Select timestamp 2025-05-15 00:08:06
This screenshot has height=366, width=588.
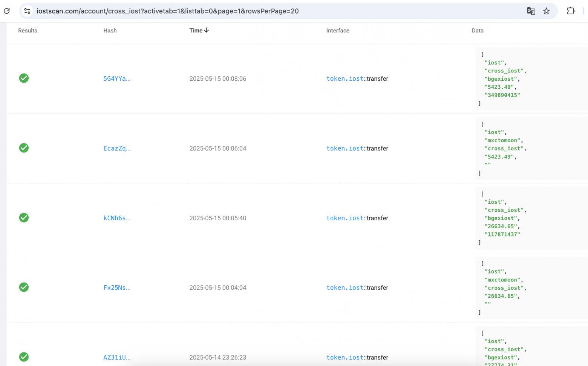(218, 78)
